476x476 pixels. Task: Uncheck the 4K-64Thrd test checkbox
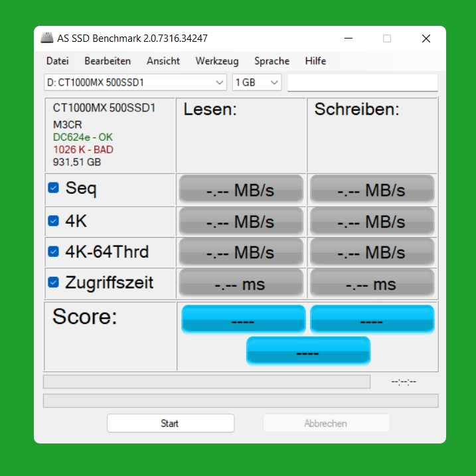53,252
